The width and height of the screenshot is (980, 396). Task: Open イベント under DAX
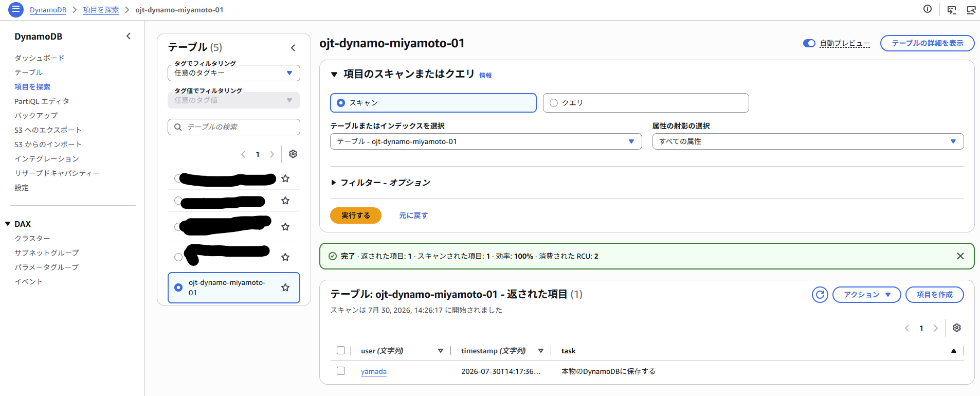(x=29, y=282)
